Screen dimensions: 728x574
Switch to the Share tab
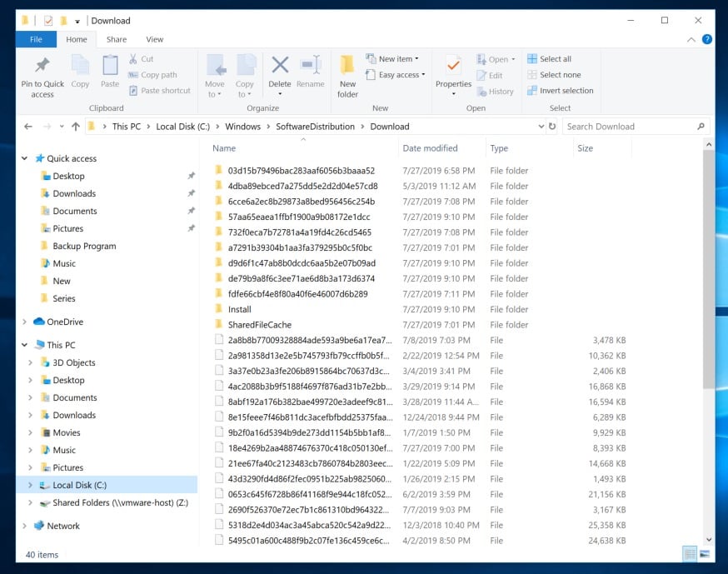(x=117, y=39)
